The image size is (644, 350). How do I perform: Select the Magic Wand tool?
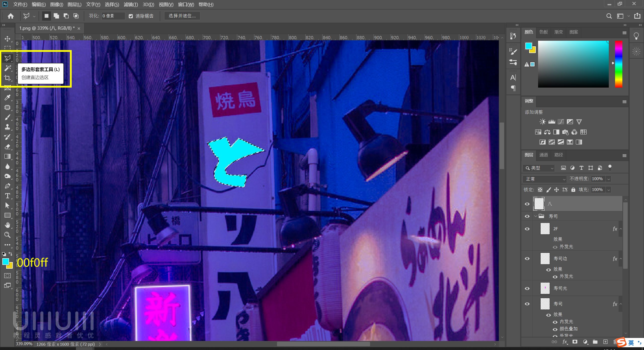(x=8, y=68)
